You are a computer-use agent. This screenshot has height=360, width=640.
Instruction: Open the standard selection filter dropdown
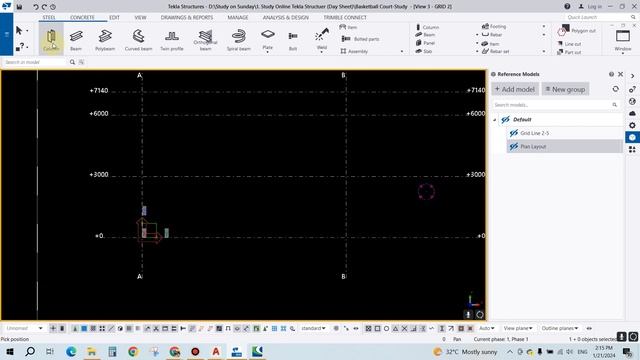point(313,328)
